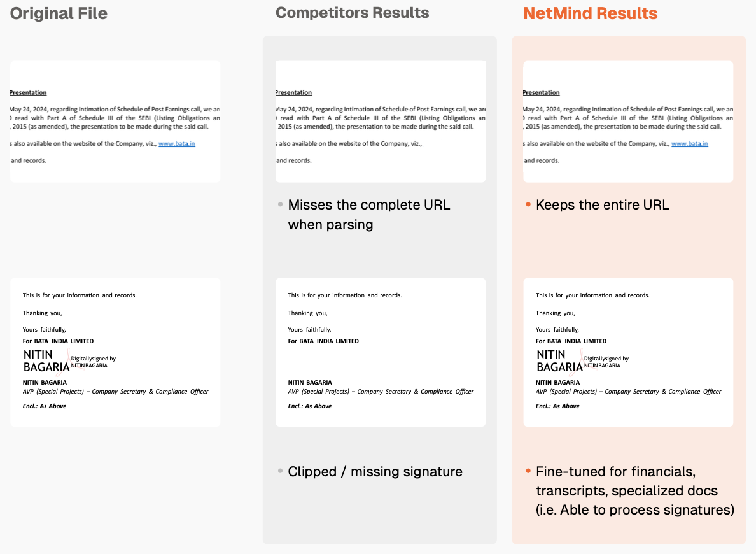Viewport: 756px width, 554px height.
Task: Click "Misses the complete URL when parsing" text
Action: click(x=368, y=215)
